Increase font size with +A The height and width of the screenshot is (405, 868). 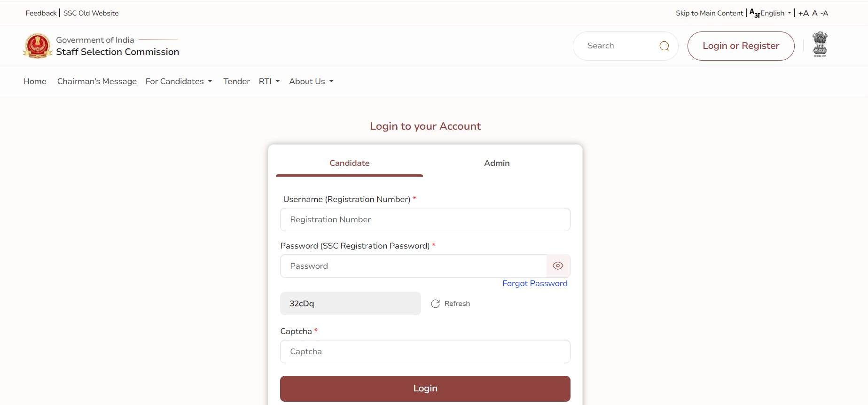tap(803, 13)
